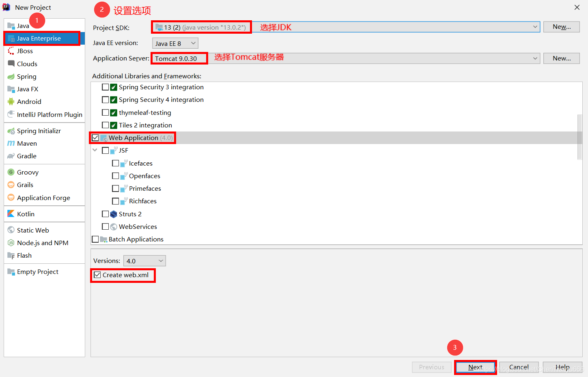
Task: Click the Application Forge icon
Action: [x=11, y=198]
